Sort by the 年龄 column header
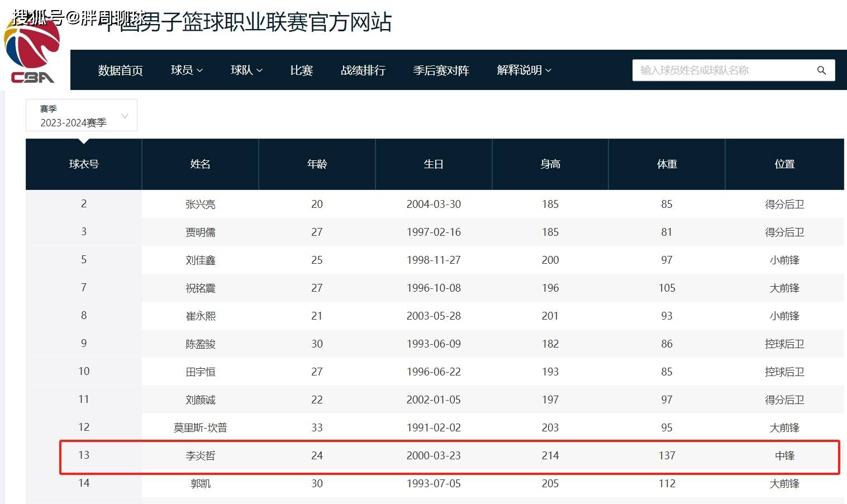847x504 pixels. click(x=317, y=164)
